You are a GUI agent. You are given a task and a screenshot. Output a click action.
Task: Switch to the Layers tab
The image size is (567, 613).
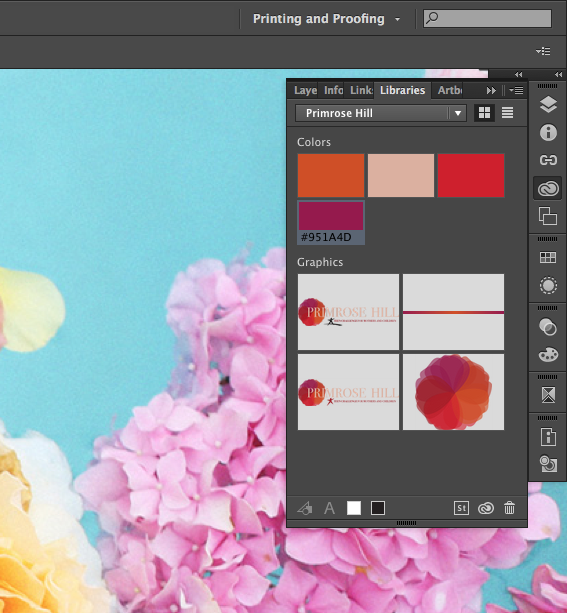pos(305,90)
